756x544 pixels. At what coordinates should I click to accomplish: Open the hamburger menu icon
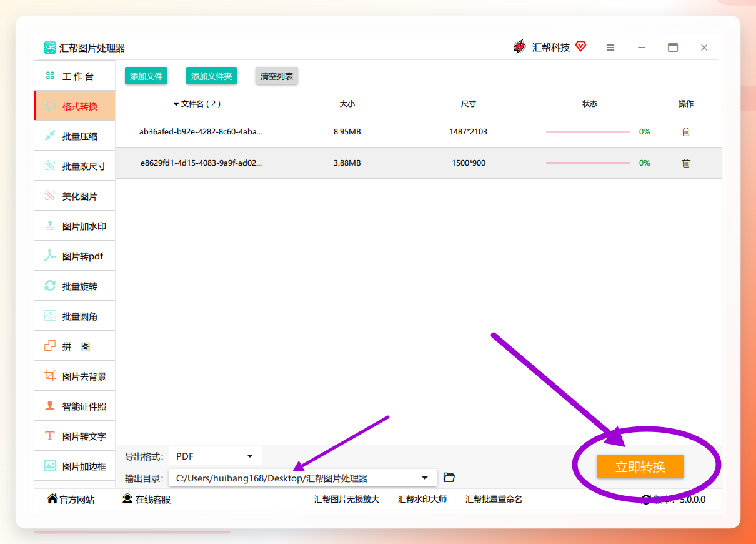point(610,48)
